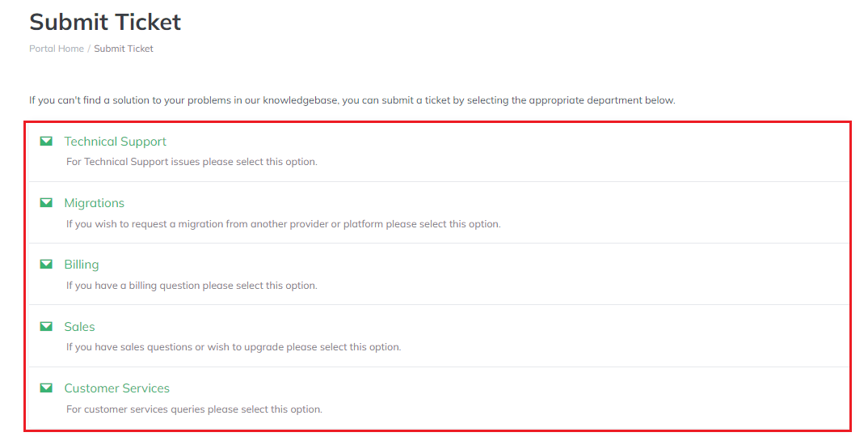Click the customer services queries description
868x445 pixels.
tap(194, 409)
